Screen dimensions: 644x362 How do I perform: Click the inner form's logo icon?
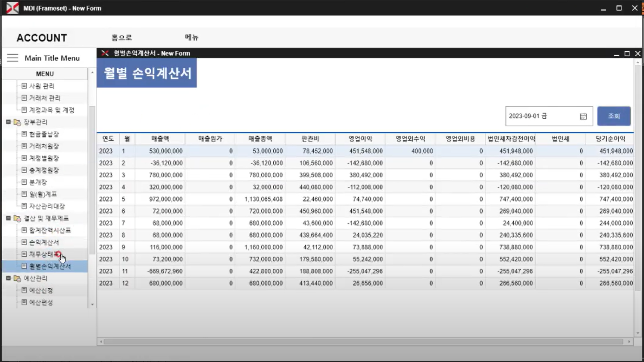pos(105,53)
